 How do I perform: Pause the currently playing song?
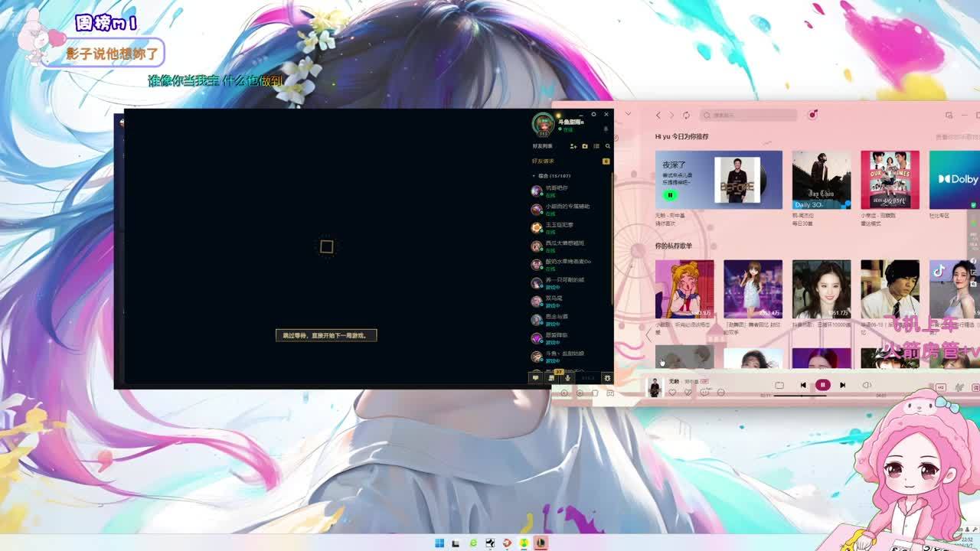[x=822, y=385]
